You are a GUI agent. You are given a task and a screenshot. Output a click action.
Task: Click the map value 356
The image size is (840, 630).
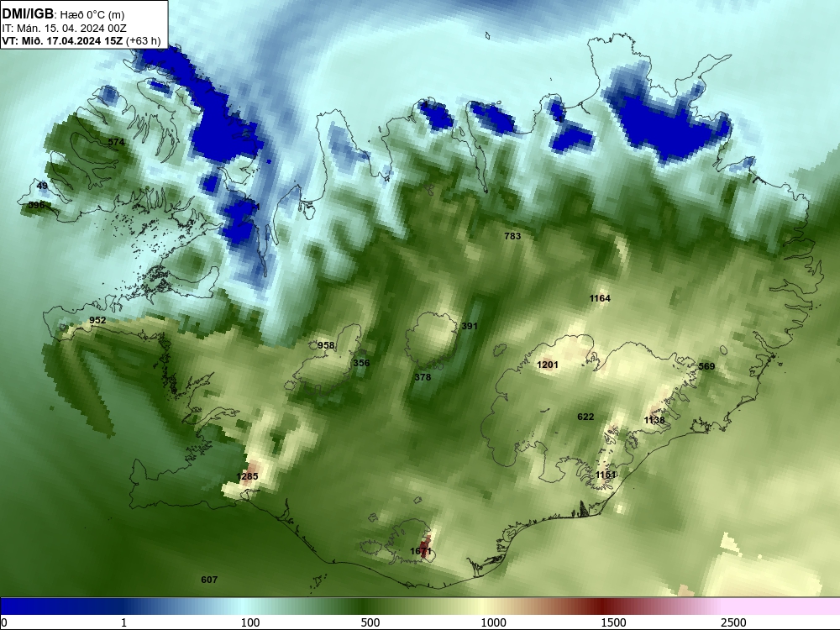point(361,363)
